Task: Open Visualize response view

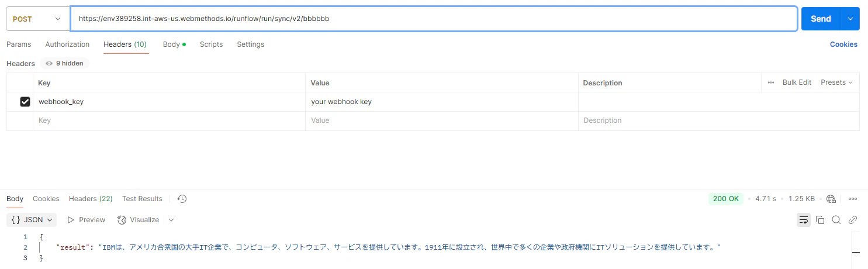Action: [139, 220]
